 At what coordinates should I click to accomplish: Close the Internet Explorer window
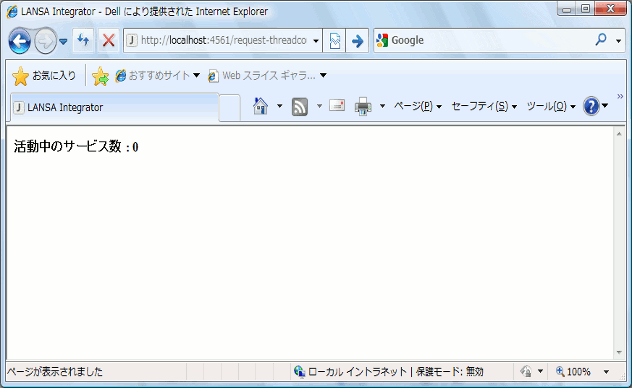(x=611, y=9)
